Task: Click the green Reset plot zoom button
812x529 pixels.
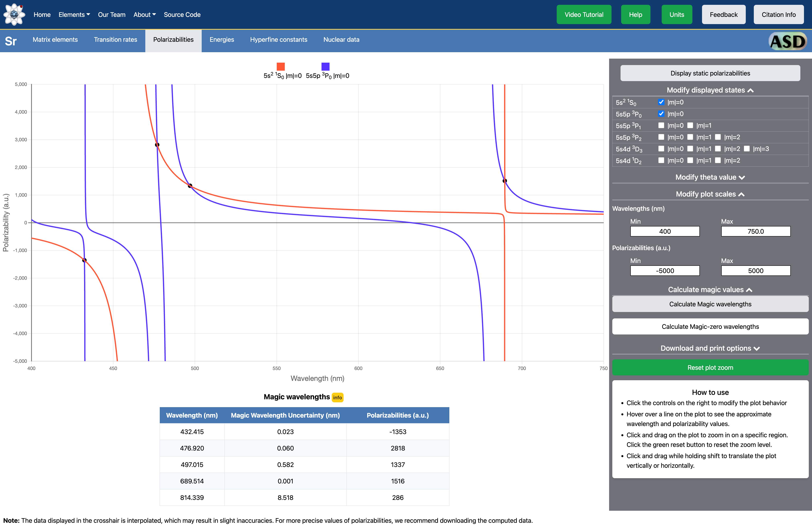Action: [x=710, y=368]
